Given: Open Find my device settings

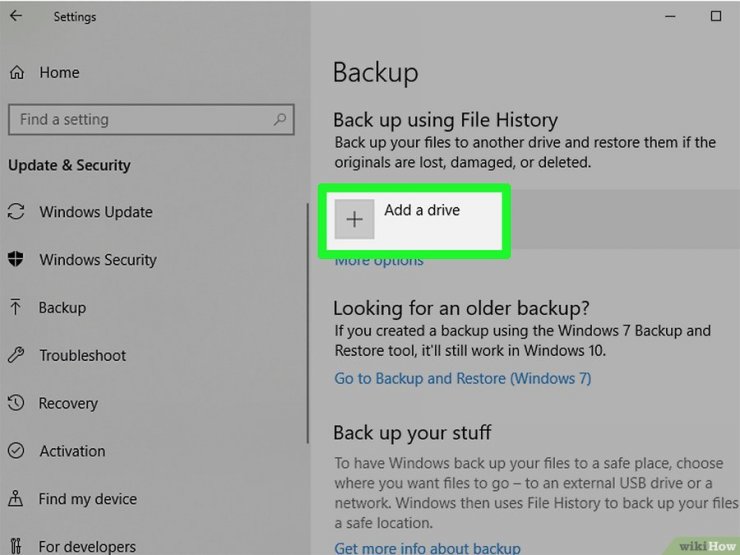Looking at the screenshot, I should pyautogui.click(x=88, y=499).
